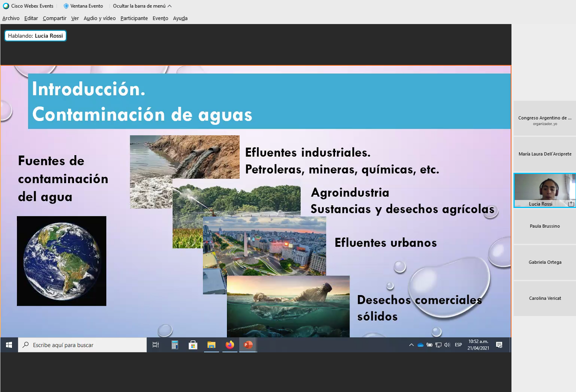Open Firefox from the taskbar

coord(230,345)
